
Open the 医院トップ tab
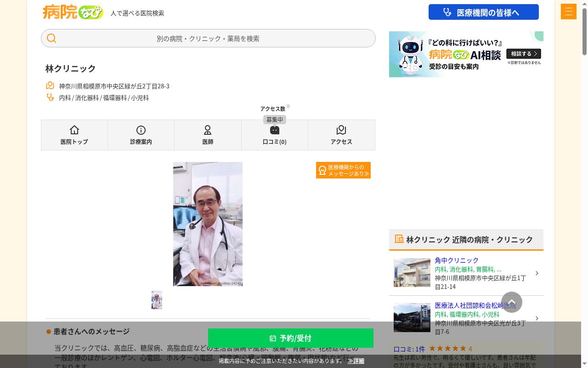(x=74, y=135)
